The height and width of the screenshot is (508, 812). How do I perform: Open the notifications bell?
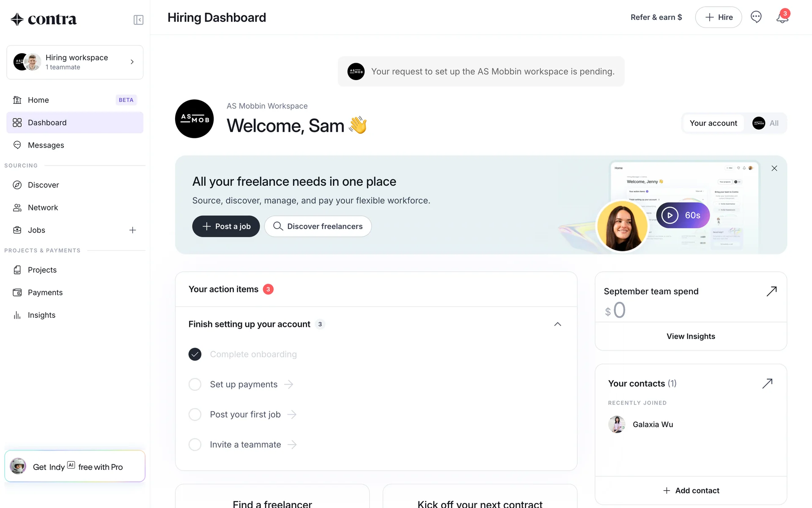(782, 18)
